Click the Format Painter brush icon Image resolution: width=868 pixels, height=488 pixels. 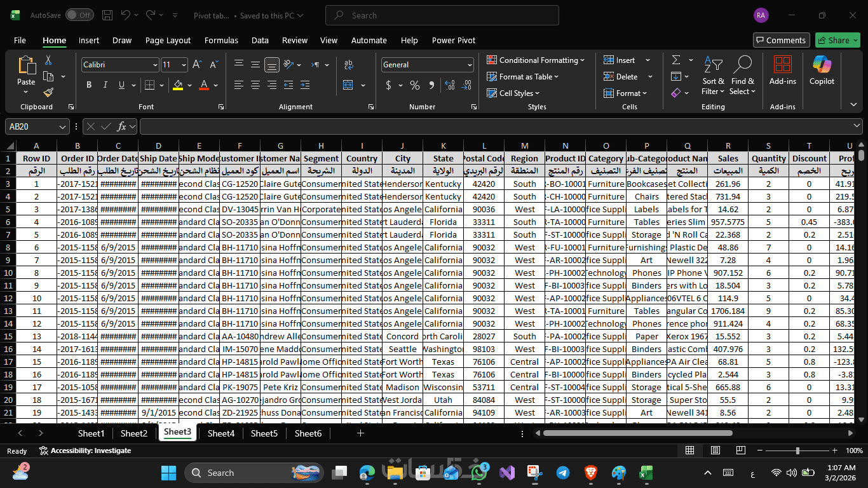[48, 93]
